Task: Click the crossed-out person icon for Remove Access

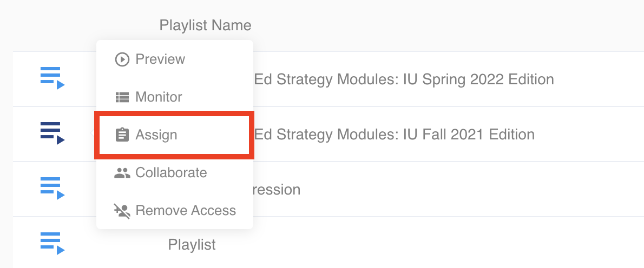Action: pos(122,211)
